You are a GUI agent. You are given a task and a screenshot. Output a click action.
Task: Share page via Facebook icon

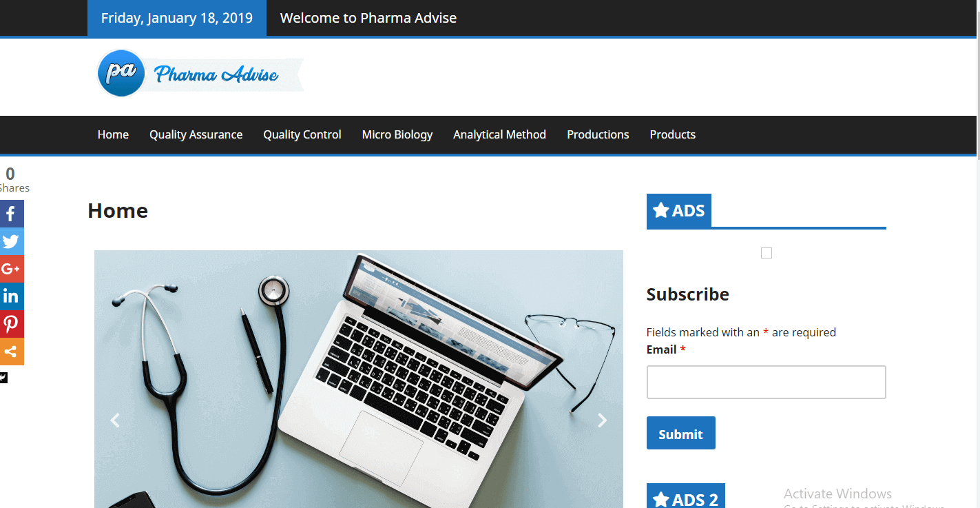pyautogui.click(x=10, y=214)
